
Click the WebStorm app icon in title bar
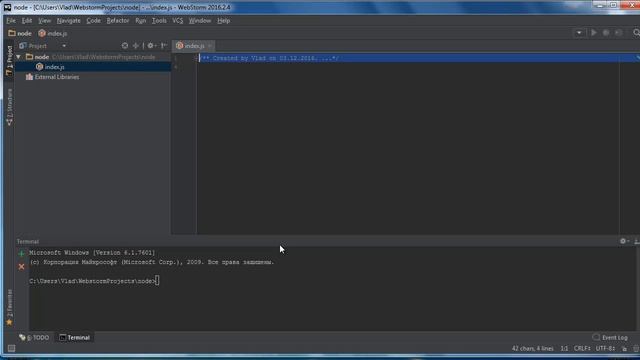point(7,7)
